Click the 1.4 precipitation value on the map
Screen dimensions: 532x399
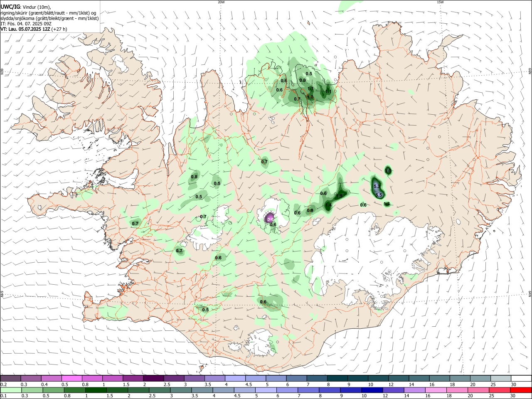point(328,205)
